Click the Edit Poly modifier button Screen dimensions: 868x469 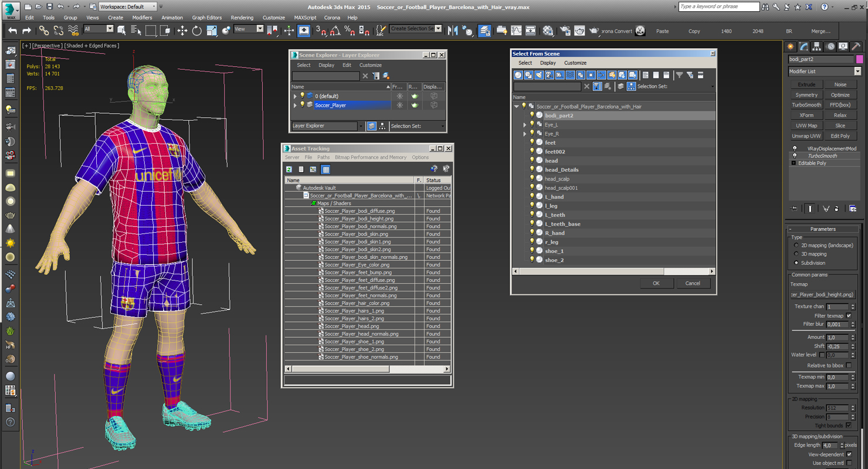pyautogui.click(x=840, y=136)
